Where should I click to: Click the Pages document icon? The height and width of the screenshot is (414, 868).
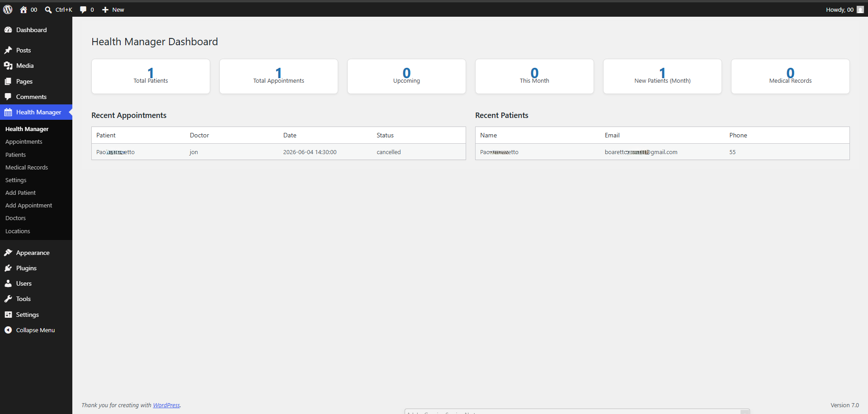tap(8, 81)
